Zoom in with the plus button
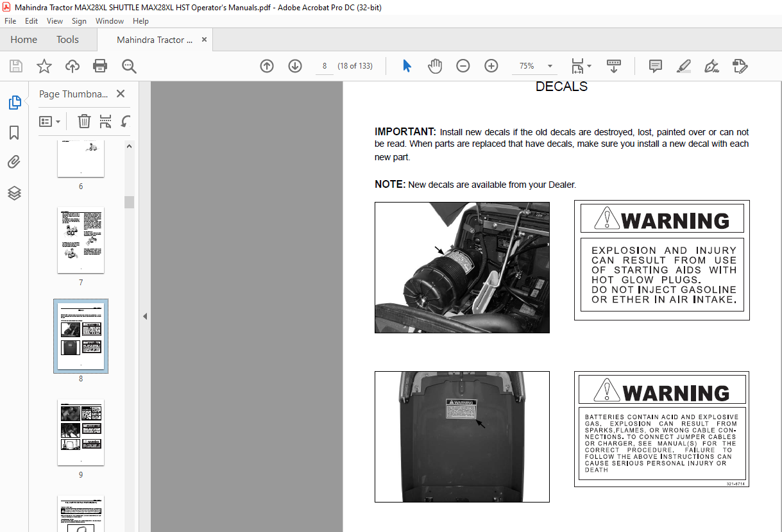This screenshot has height=532, width=782. (491, 66)
